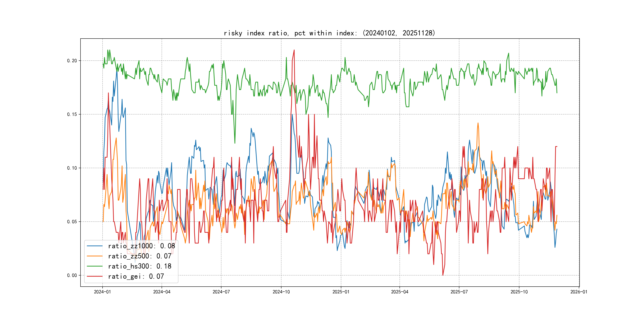Select the 'ratio_zz1000: 0.08' legend label
The width and height of the screenshot is (644, 322).
pyautogui.click(x=141, y=246)
